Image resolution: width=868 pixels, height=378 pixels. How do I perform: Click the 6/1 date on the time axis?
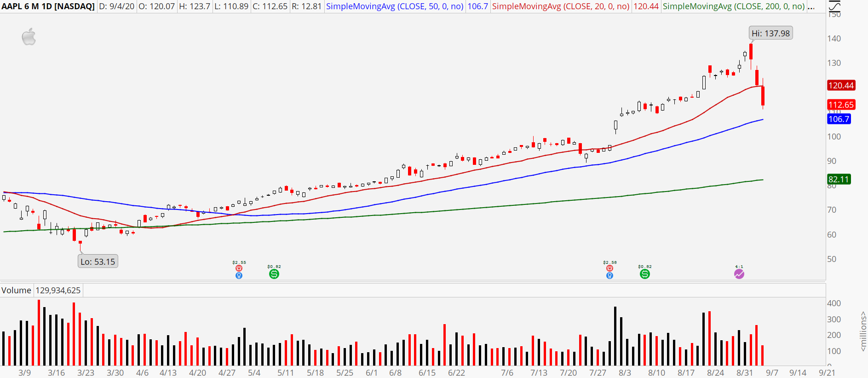[x=372, y=372]
